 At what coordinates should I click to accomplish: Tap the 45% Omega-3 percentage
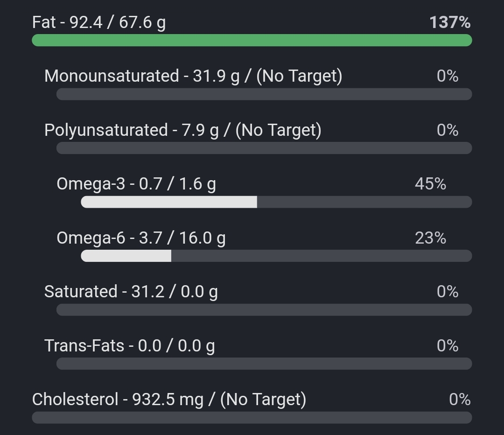[x=430, y=184]
